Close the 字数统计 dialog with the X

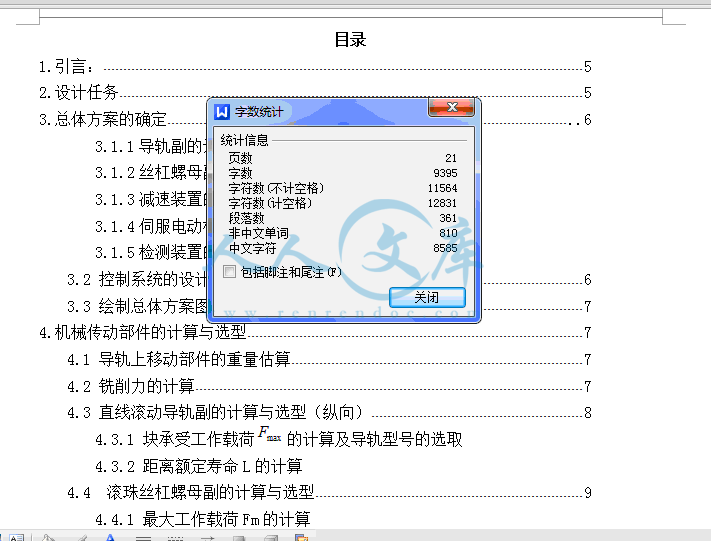tap(451, 107)
